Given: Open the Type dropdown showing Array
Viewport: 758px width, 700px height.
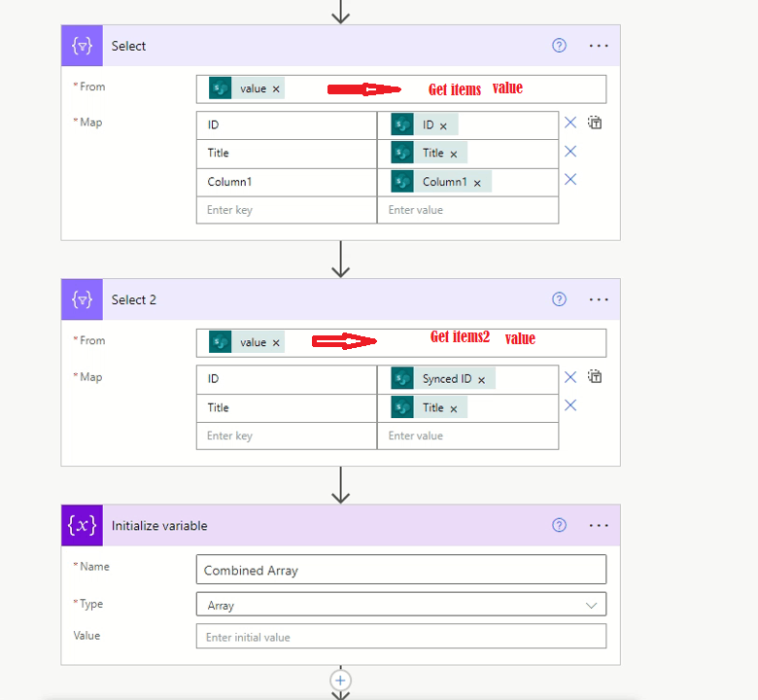Looking at the screenshot, I should coord(401,605).
